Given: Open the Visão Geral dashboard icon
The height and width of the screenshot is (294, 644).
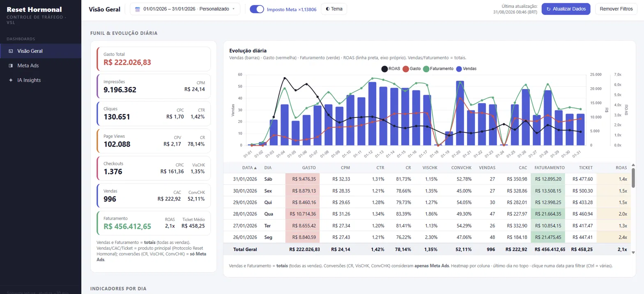Looking at the screenshot, I should 11,51.
